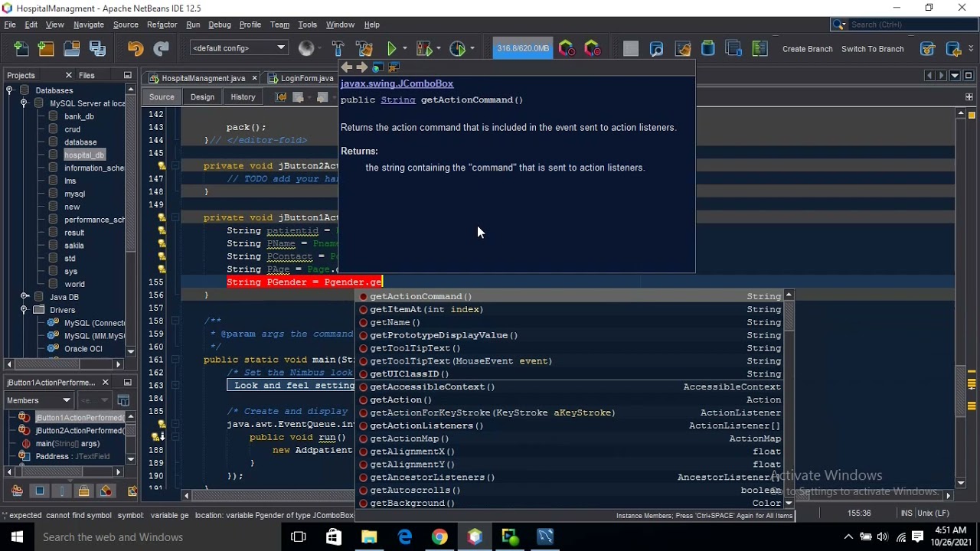Follow the String return type link in the Javadoc

pyautogui.click(x=398, y=100)
